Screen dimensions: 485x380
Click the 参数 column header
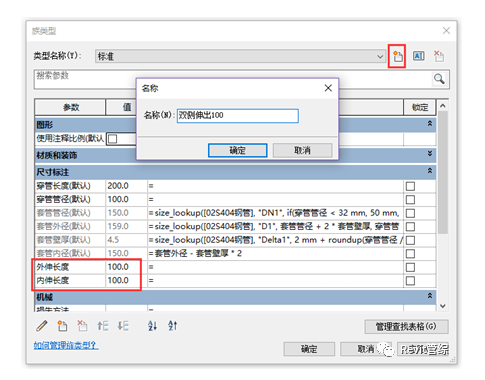tap(70, 107)
